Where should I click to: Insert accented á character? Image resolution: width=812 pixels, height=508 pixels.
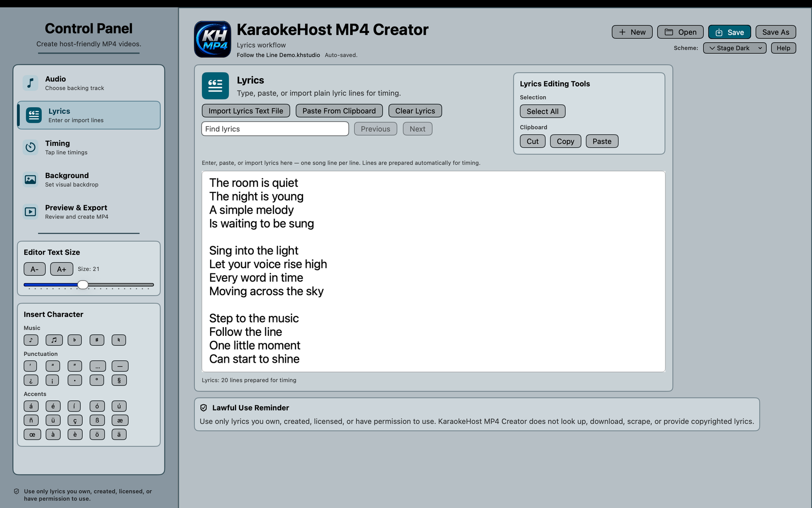tap(31, 406)
